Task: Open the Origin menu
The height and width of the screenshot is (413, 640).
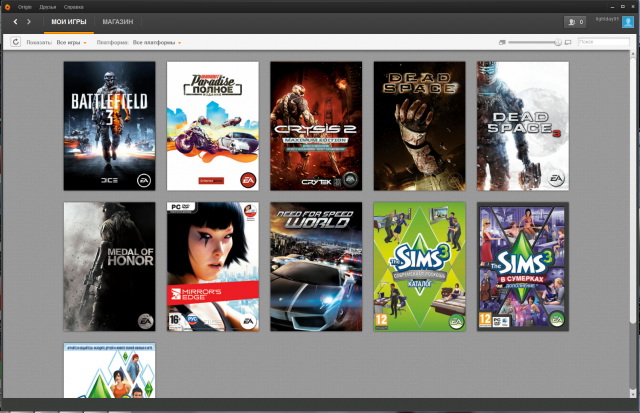Action: pos(25,7)
